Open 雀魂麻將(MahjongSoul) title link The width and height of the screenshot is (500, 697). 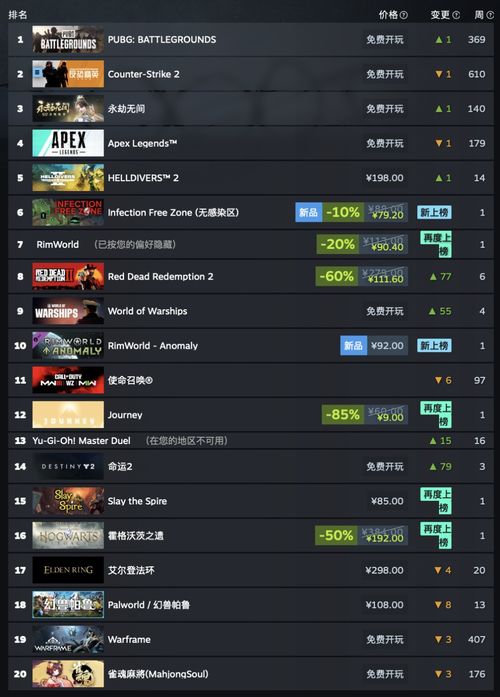click(158, 674)
